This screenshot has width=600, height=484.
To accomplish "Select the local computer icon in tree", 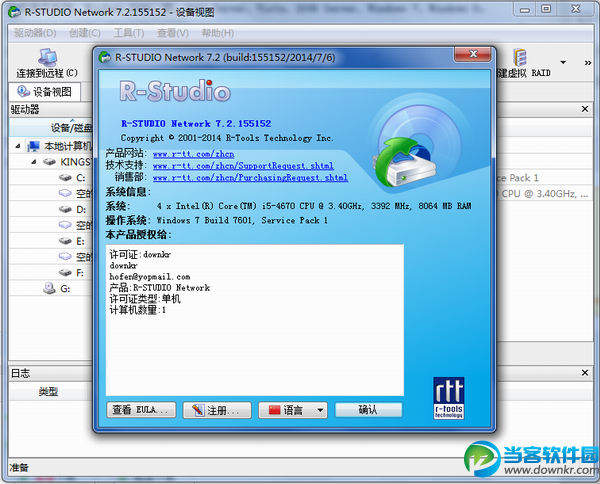I will tap(34, 146).
